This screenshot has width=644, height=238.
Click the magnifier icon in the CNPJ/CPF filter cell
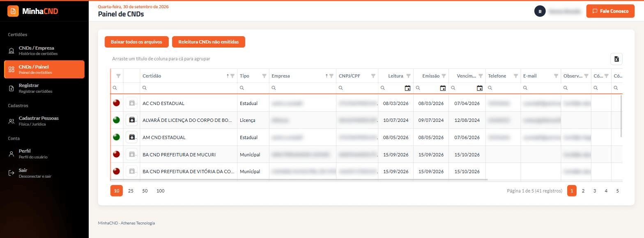click(341, 88)
